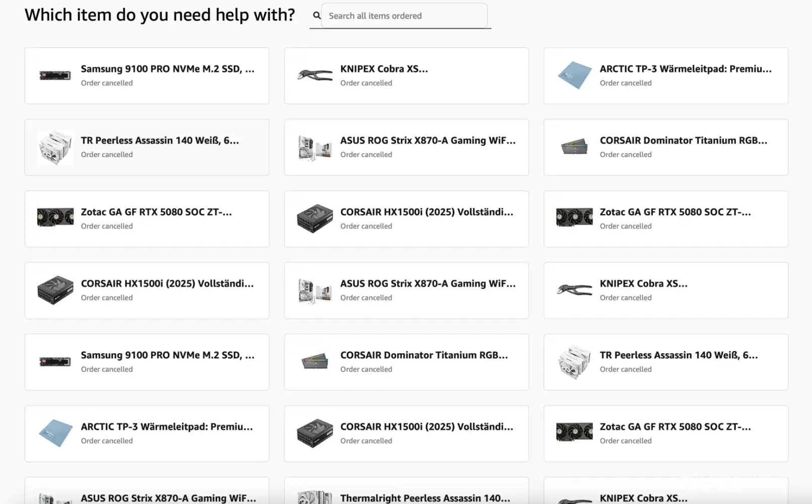Choose the TR Peerless Assassin card right of lower Dominator

[665, 362]
